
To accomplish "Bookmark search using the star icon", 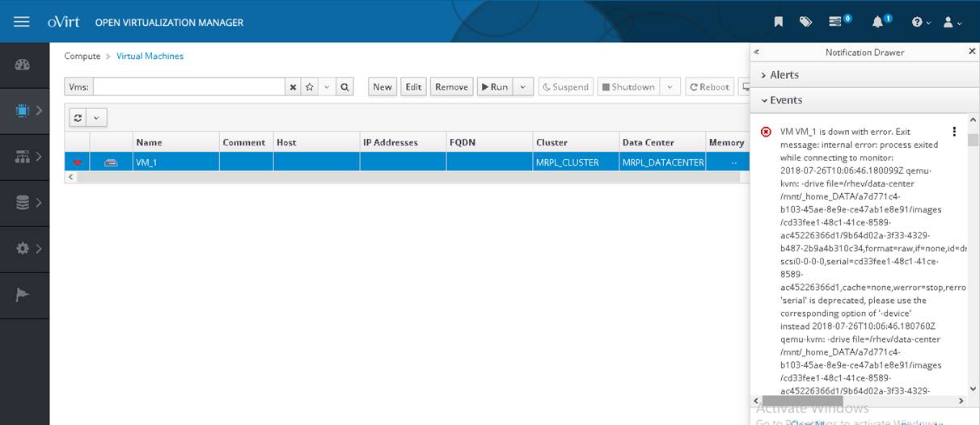I will tap(309, 87).
